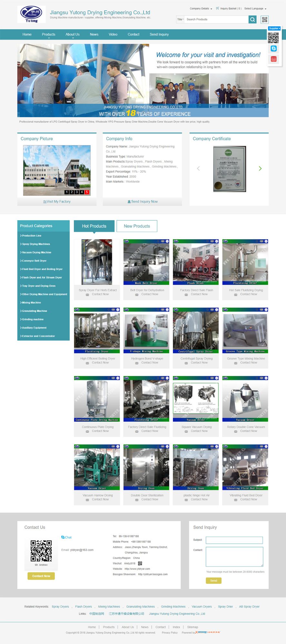Open Conveyor Belt Dryer category
The height and width of the screenshot is (644, 286).
34,261
